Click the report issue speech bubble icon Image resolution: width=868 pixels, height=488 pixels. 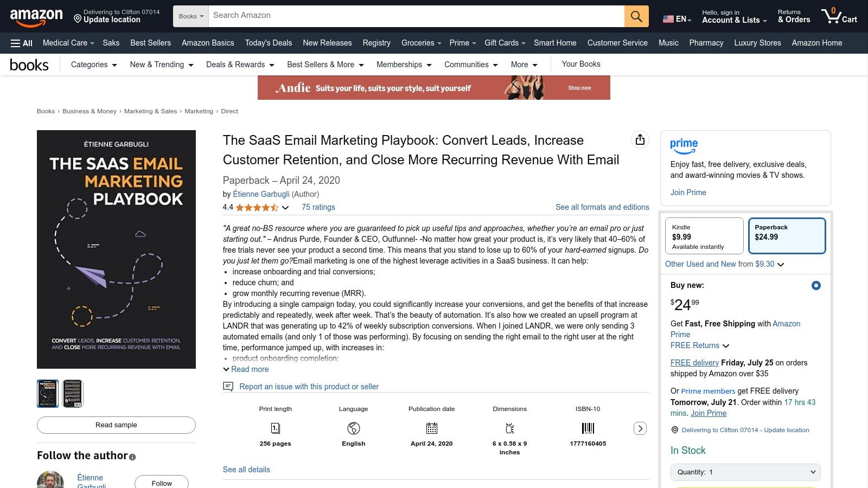[228, 387]
